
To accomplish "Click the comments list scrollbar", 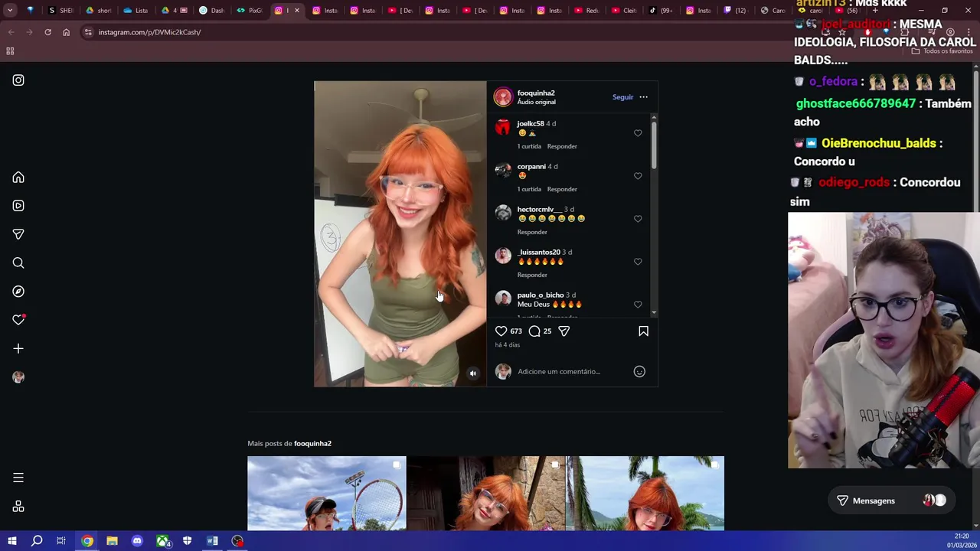I will coord(654,145).
